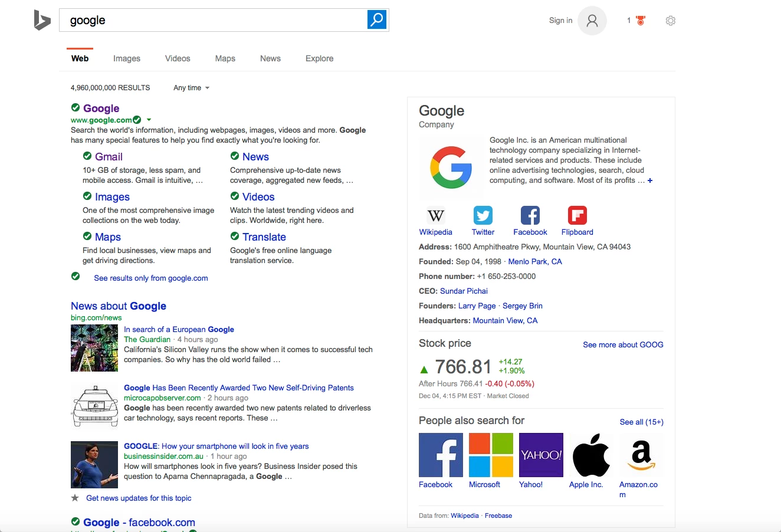Viewport: 781px width, 532px height.
Task: Click verified check next to www.google.com
Action: click(137, 120)
